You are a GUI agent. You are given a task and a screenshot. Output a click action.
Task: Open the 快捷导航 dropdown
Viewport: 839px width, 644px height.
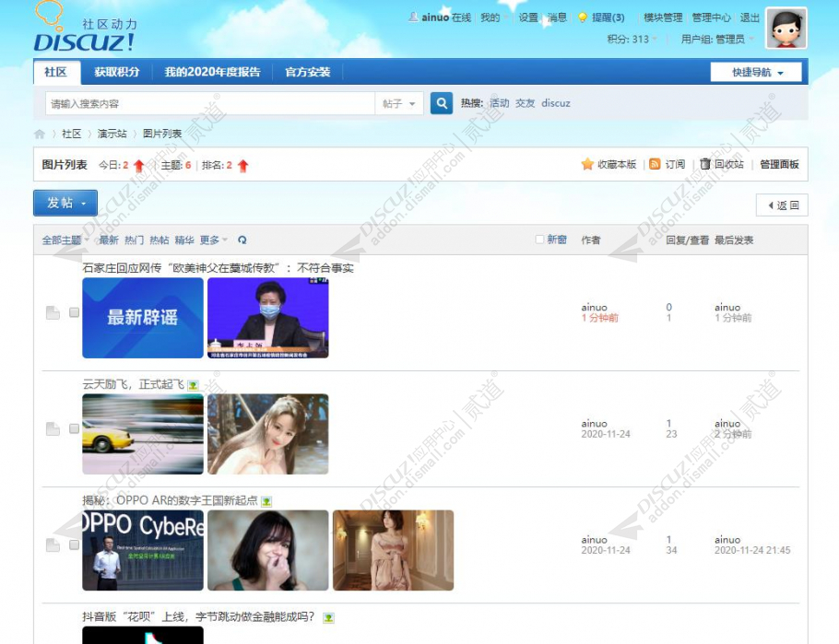(756, 72)
